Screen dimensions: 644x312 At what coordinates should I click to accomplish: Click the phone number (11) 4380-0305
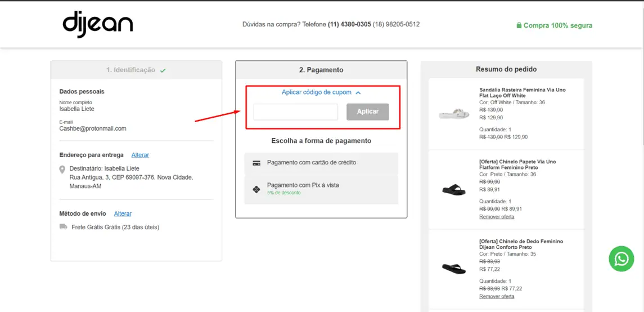pyautogui.click(x=349, y=25)
